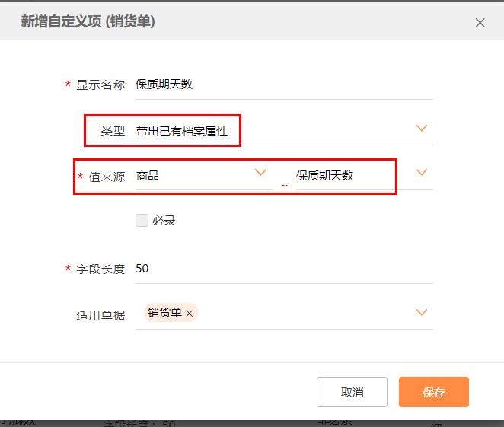Click the 保质期天数 value in 值来源
Screen dimensions: 504x427
[x=325, y=176]
